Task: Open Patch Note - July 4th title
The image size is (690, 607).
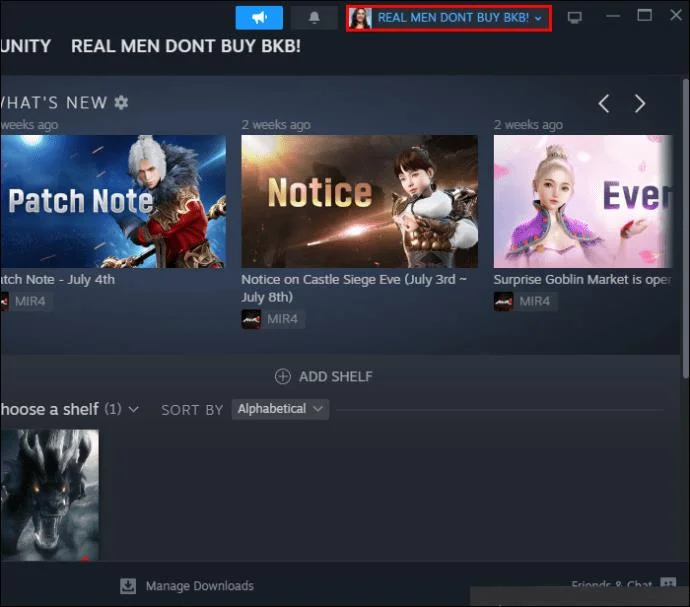Action: coord(57,280)
